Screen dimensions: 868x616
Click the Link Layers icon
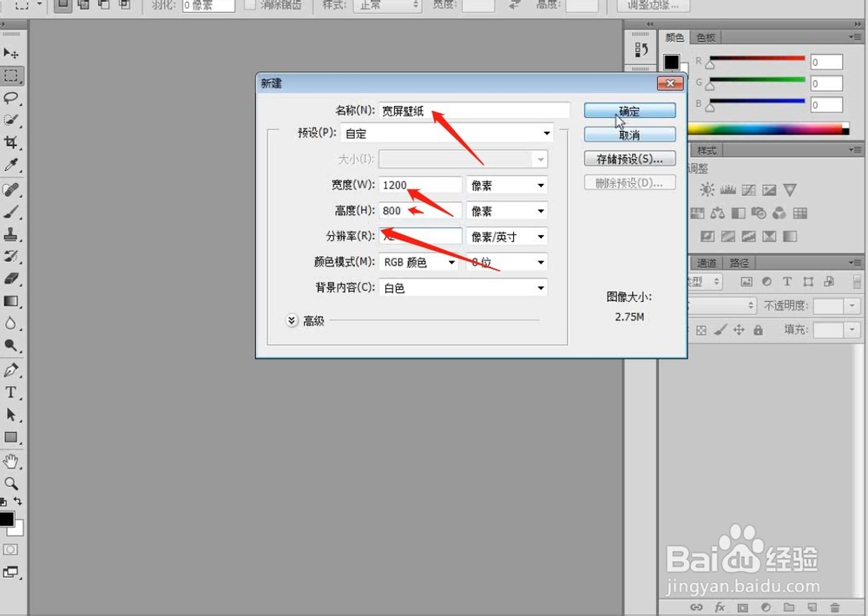click(x=696, y=607)
